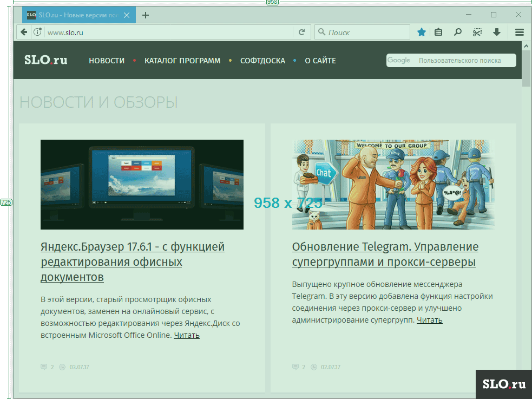This screenshot has height=399, width=532.
Task: Open the browser hamburger menu
Action: (x=520, y=32)
